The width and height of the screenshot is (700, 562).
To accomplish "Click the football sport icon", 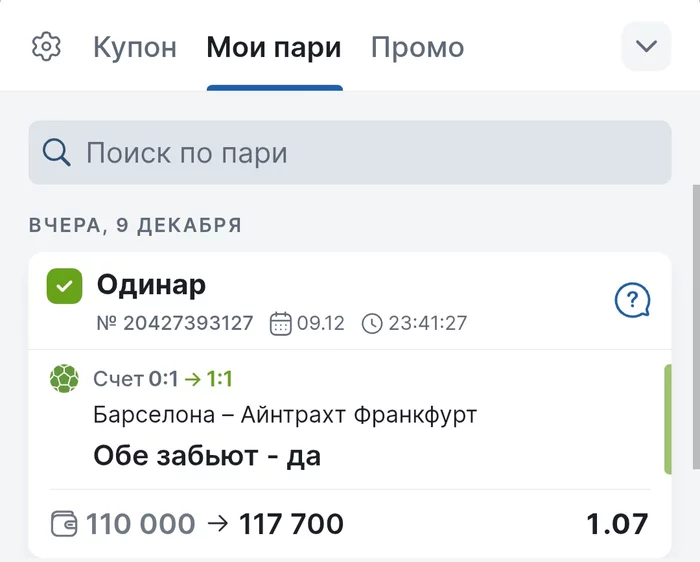I will (65, 379).
